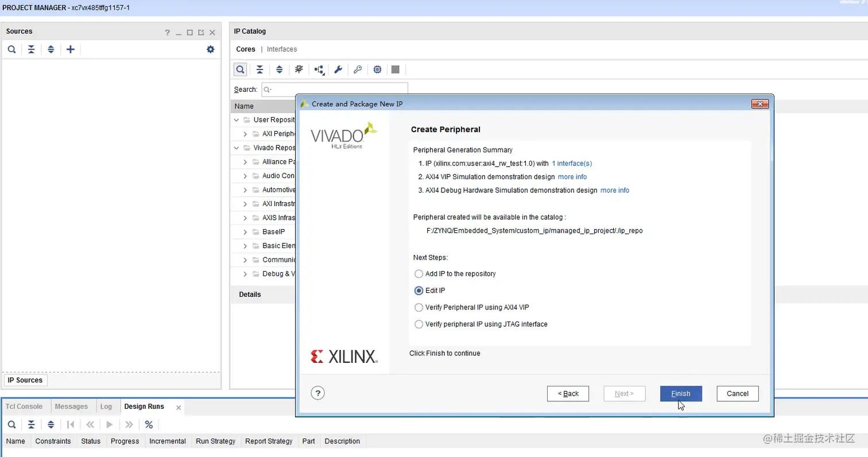Screen dimensions: 868x457
Task: Click the Run Strategy column header
Action: pos(215,441)
